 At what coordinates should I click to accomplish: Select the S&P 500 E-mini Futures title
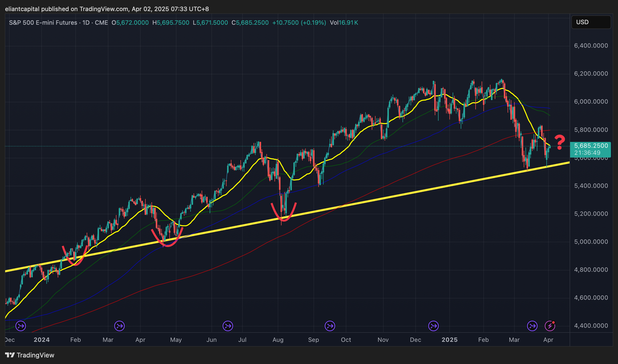(43, 23)
